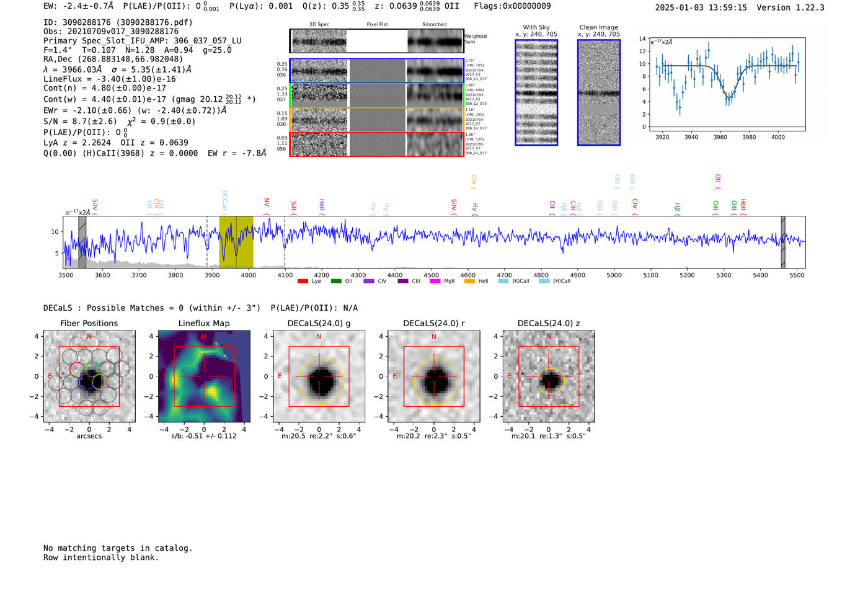Viewport: 868px width, 591px height.
Task: Click the Gaussian absorption line fit plot
Action: pos(727,84)
